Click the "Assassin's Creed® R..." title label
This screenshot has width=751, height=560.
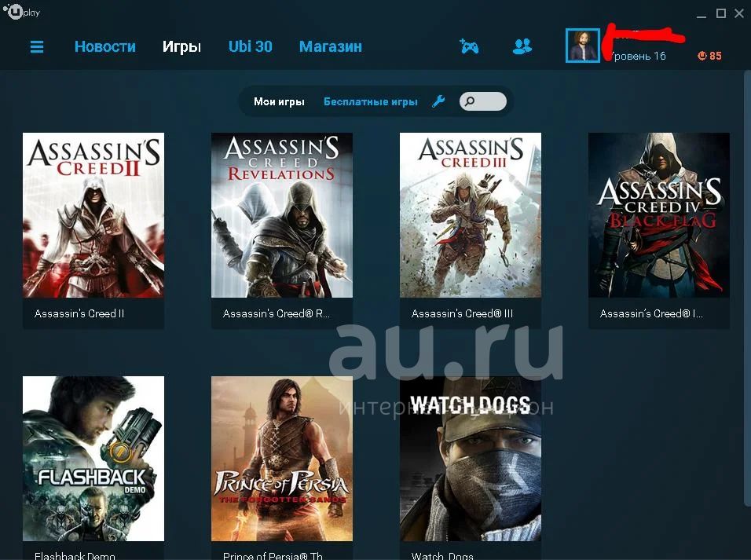(277, 313)
